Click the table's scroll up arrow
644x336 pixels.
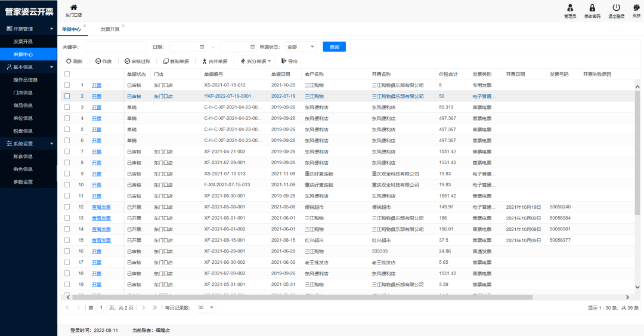[637, 87]
